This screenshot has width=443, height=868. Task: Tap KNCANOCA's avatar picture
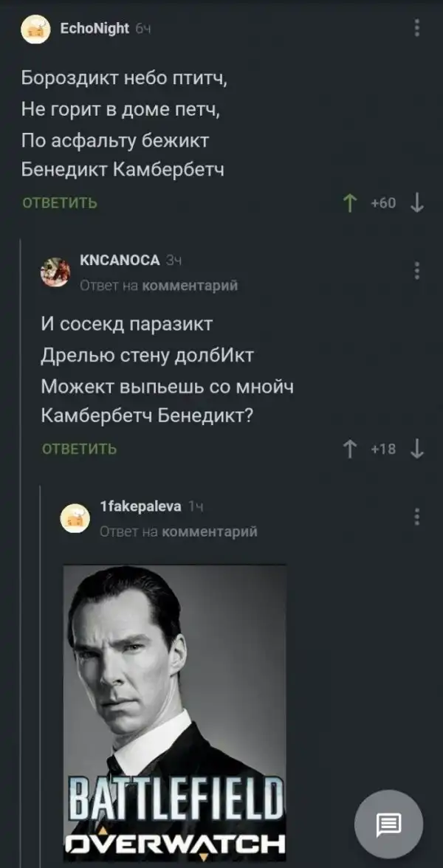click(x=55, y=272)
